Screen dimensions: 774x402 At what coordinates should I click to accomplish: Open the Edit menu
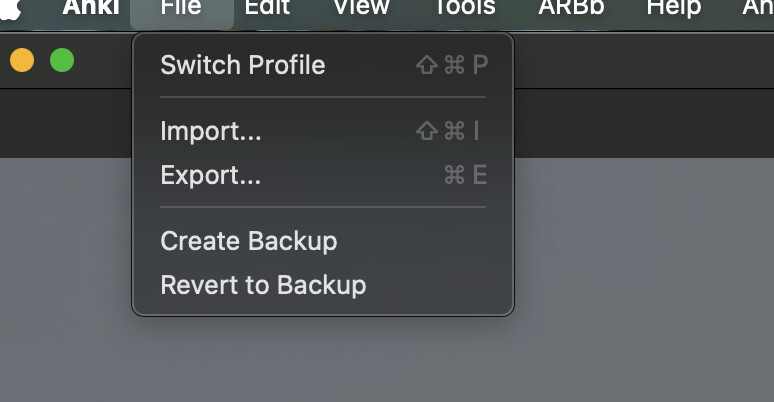pos(267,8)
